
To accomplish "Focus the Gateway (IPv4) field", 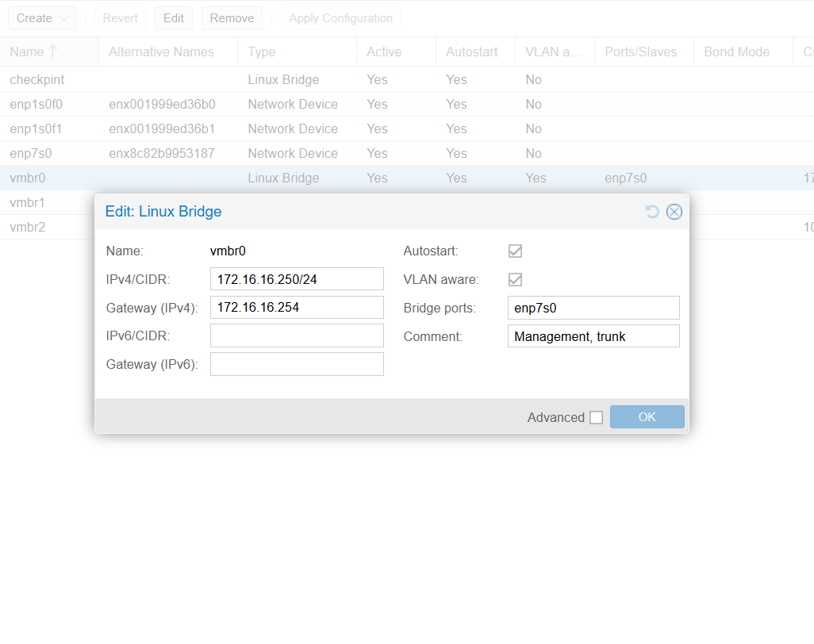I will (x=297, y=307).
